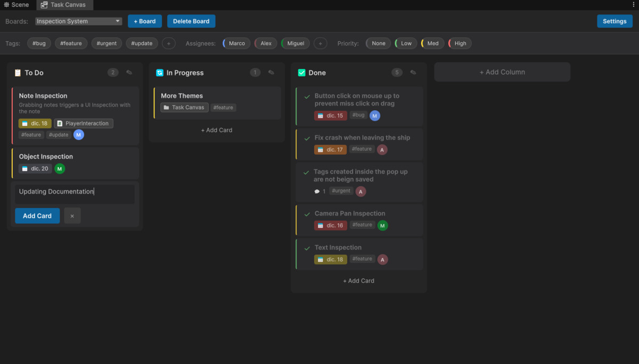This screenshot has height=364, width=639.
Task: Switch to the Scene tab
Action: point(16,4)
